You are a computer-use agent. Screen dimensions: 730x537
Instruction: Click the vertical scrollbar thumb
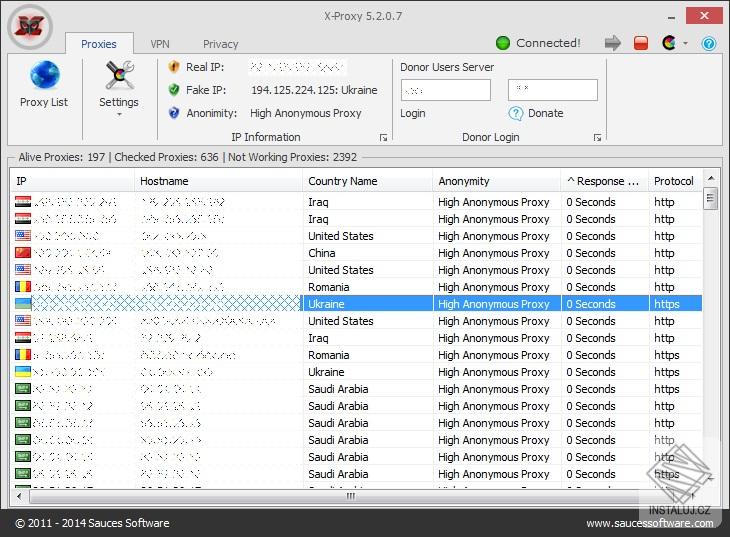click(710, 198)
